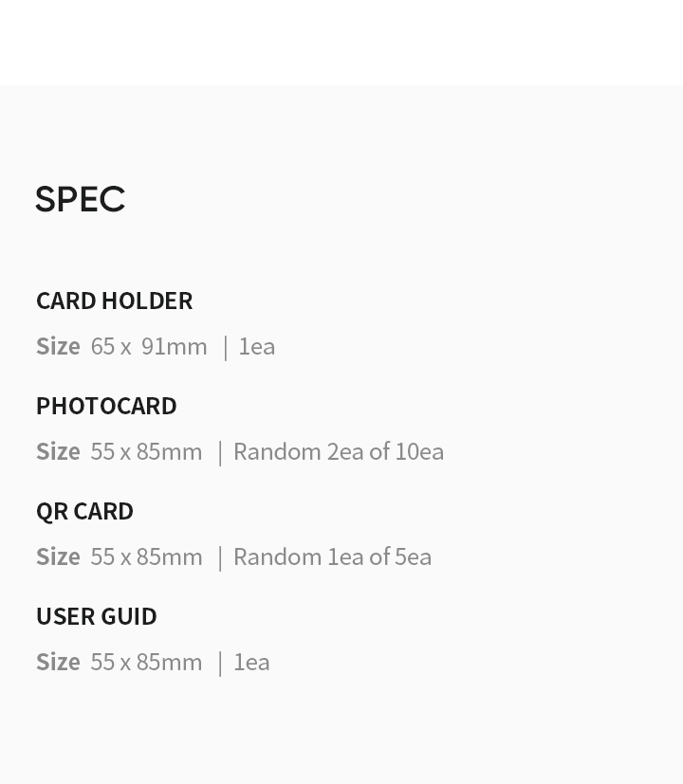Image resolution: width=683 pixels, height=784 pixels.
Task: Select the PHOTOCARD 55 x 85mm dimensions
Action: pos(146,451)
